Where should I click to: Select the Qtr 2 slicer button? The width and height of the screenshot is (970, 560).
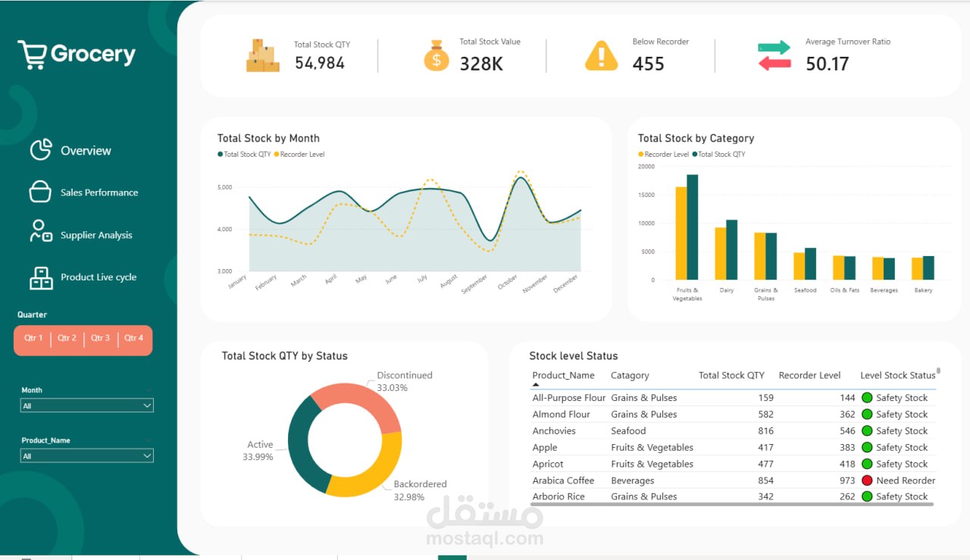click(x=67, y=339)
